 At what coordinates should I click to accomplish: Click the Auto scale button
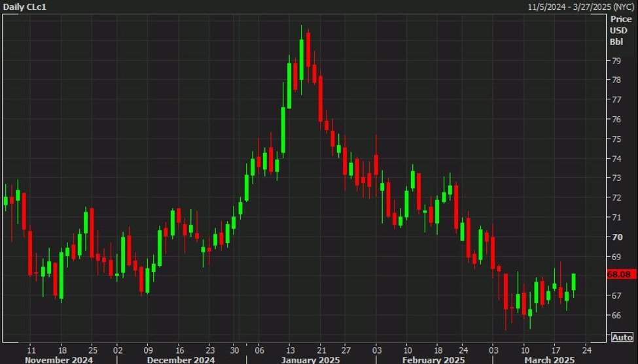[622, 337]
